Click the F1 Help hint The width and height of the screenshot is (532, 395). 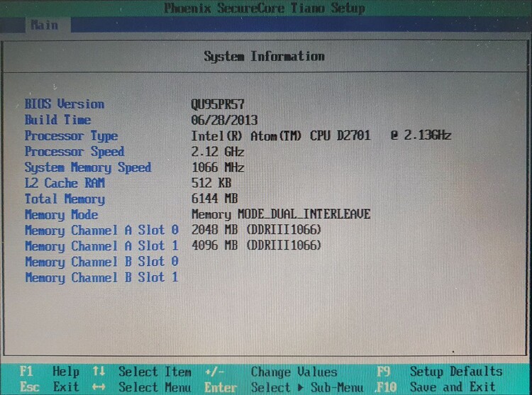tap(49, 372)
